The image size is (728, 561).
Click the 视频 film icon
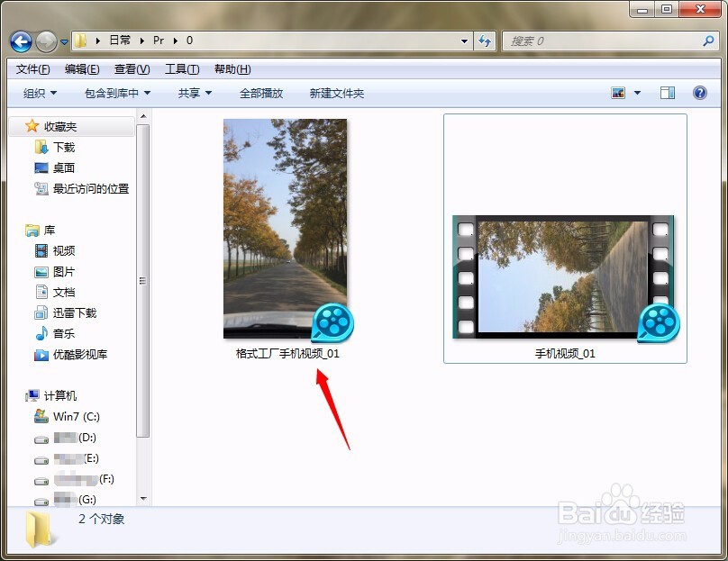[41, 251]
